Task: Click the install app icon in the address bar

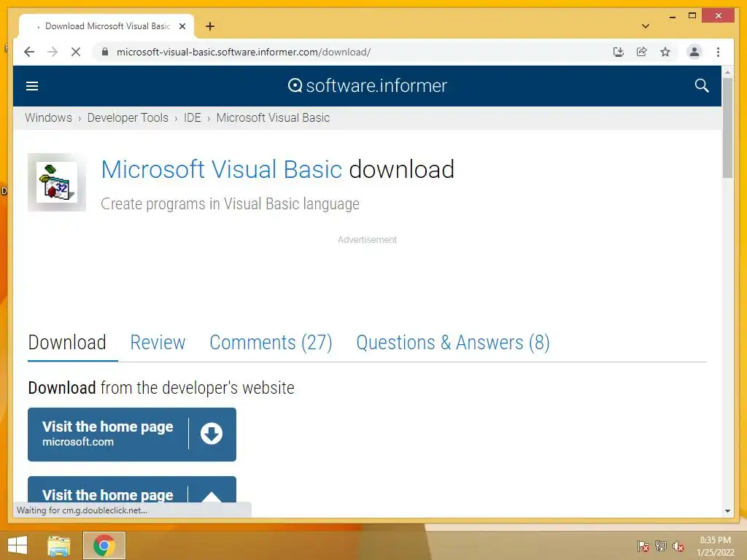Action: click(619, 52)
